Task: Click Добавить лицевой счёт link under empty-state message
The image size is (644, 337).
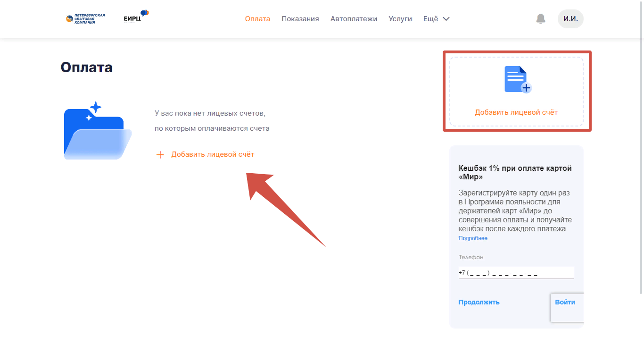Action: (212, 154)
